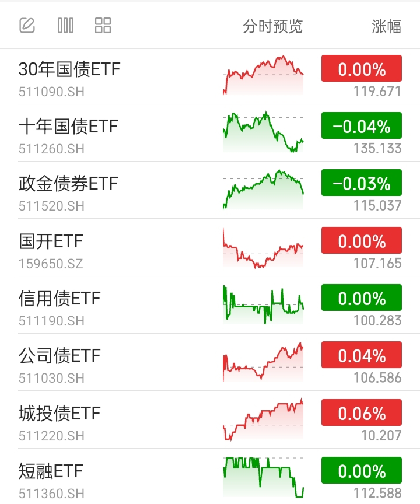Tap the 0.00% red badge for 30年国债ETF
This screenshot has height=504, width=420.
tap(362, 68)
